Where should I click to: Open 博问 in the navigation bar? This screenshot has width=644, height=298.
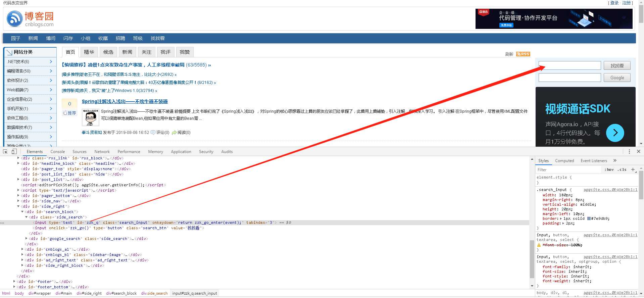51,38
